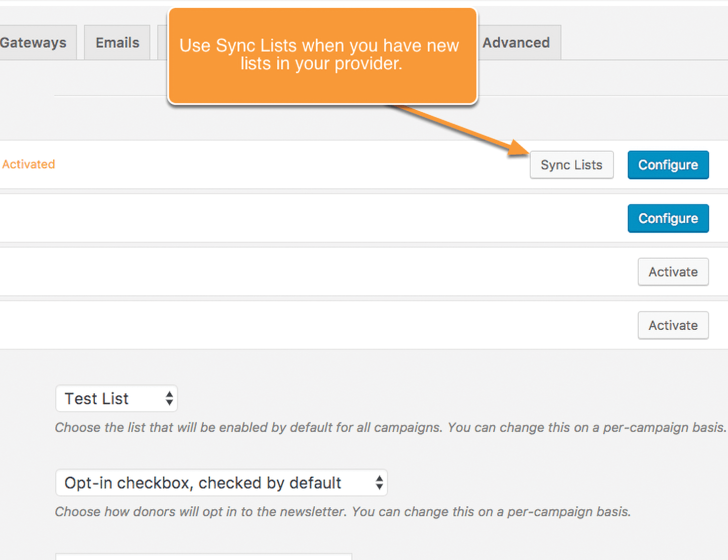The image size is (728, 560).
Task: Click the up-down arrows on opt-in select
Action: click(379, 483)
